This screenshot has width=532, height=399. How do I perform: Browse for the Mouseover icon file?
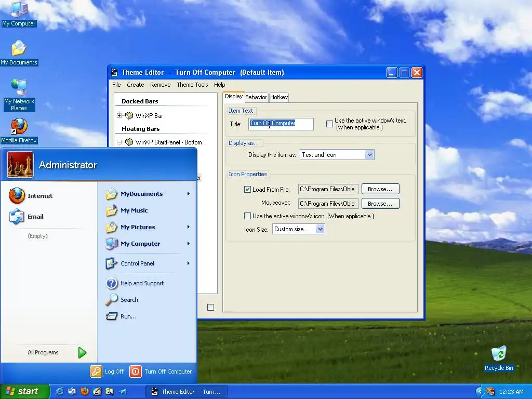[380, 204]
